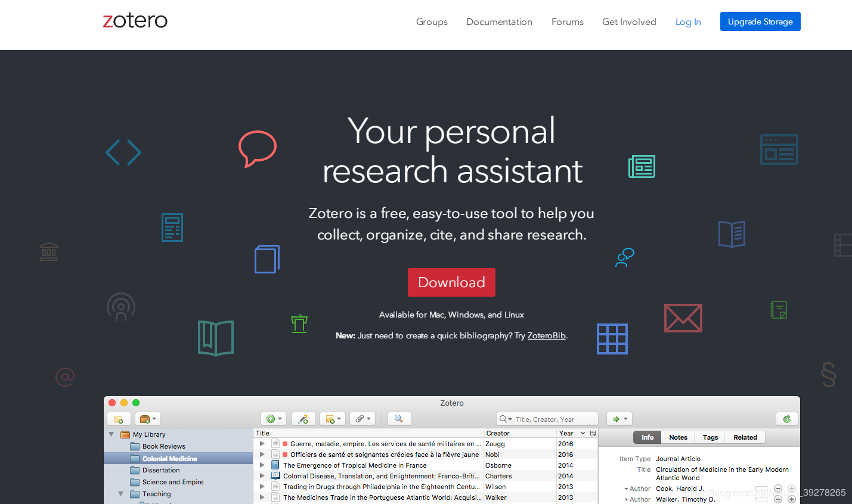
Task: Click the red speech bubble icon
Action: click(x=258, y=148)
